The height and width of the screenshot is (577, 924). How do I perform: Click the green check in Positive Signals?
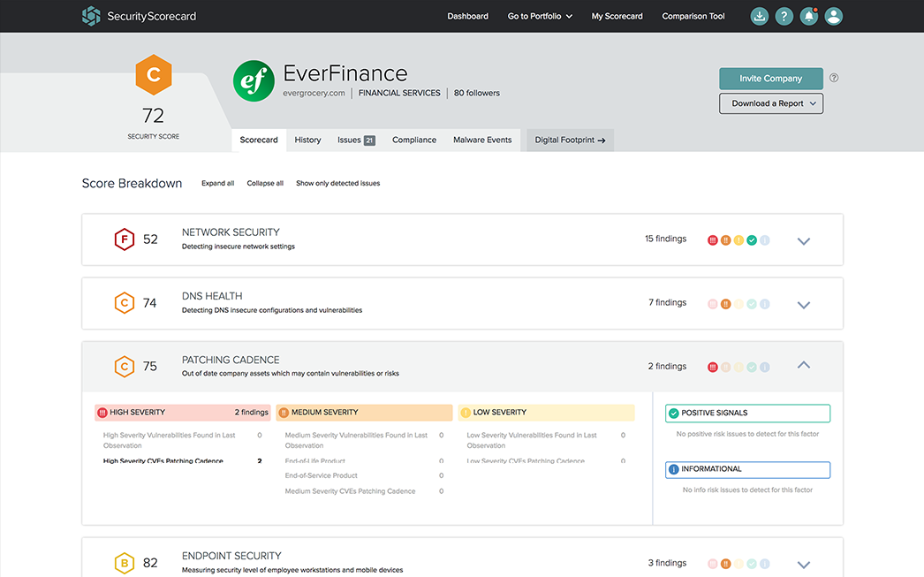click(x=673, y=414)
